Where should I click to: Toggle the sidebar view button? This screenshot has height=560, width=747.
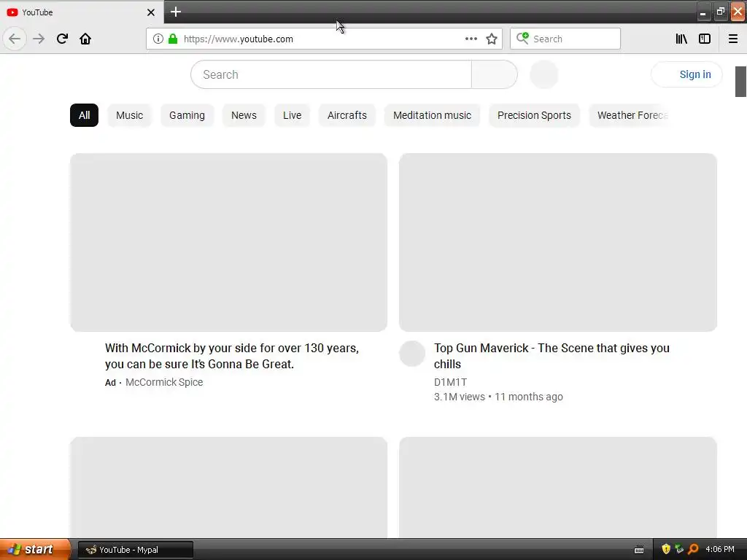705,39
